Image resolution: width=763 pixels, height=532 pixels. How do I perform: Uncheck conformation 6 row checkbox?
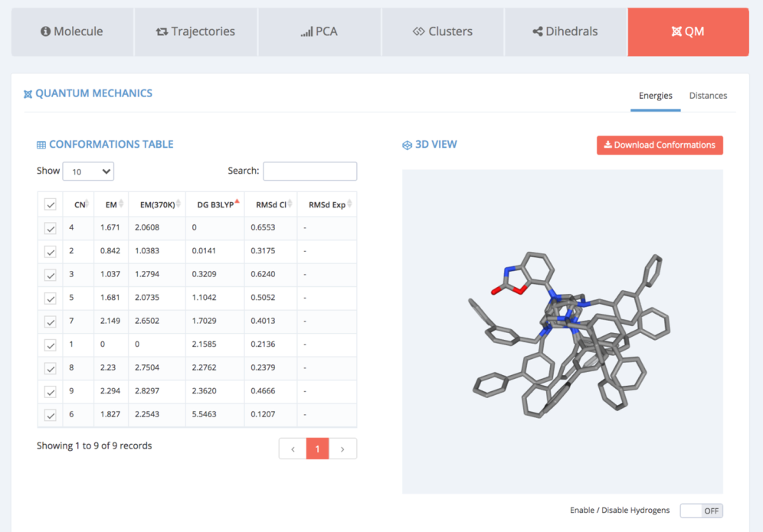[x=51, y=415]
